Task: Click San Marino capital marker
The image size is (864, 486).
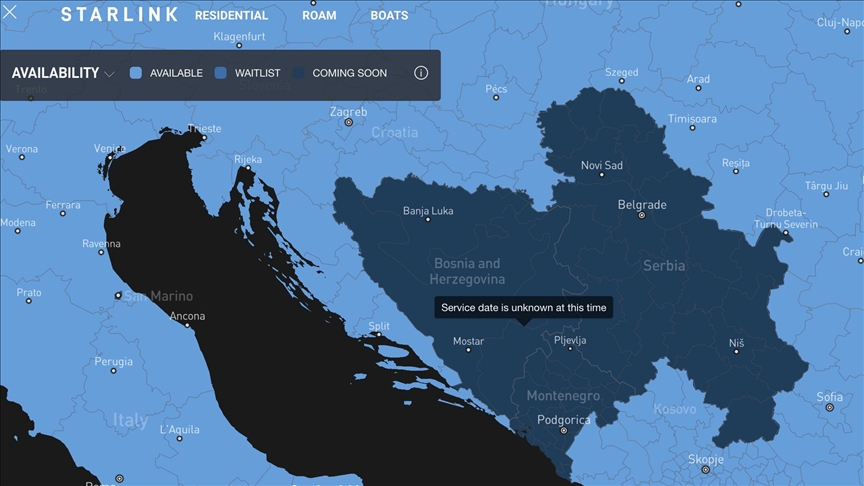Action: [118, 296]
